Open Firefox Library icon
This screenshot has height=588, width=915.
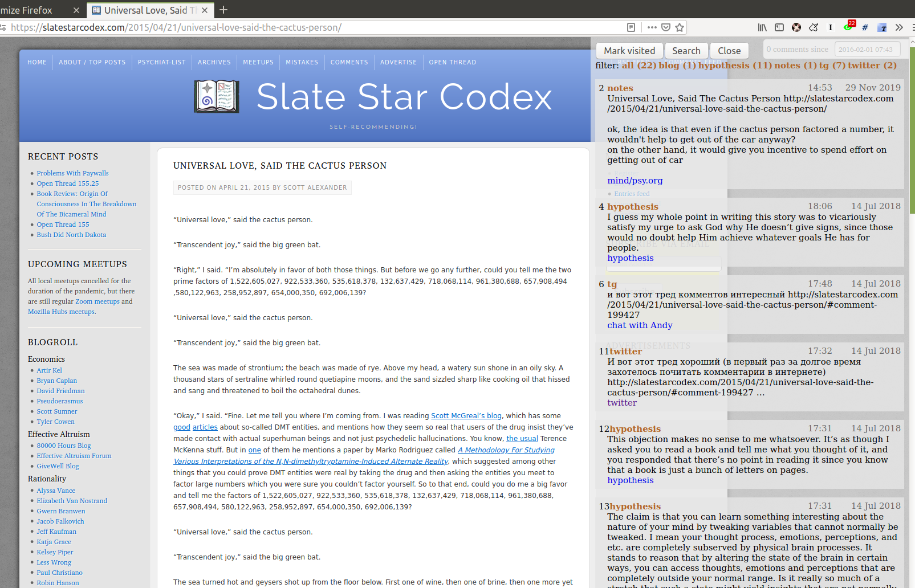point(762,27)
